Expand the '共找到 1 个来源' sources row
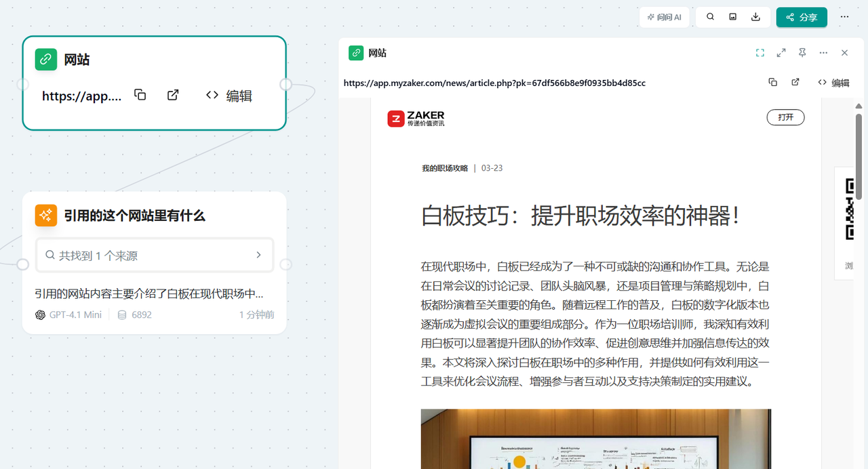This screenshot has height=469, width=868. (155, 256)
